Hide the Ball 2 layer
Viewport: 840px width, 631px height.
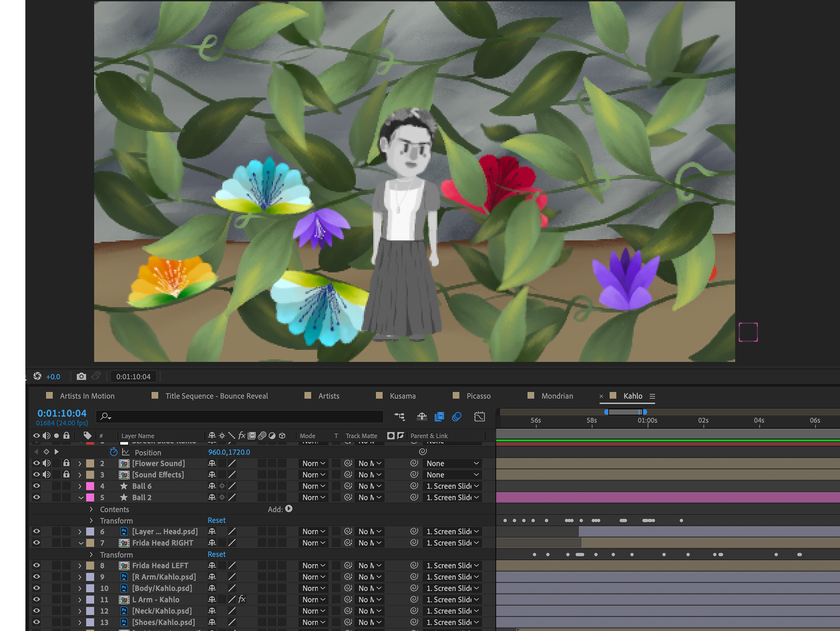tap(36, 497)
